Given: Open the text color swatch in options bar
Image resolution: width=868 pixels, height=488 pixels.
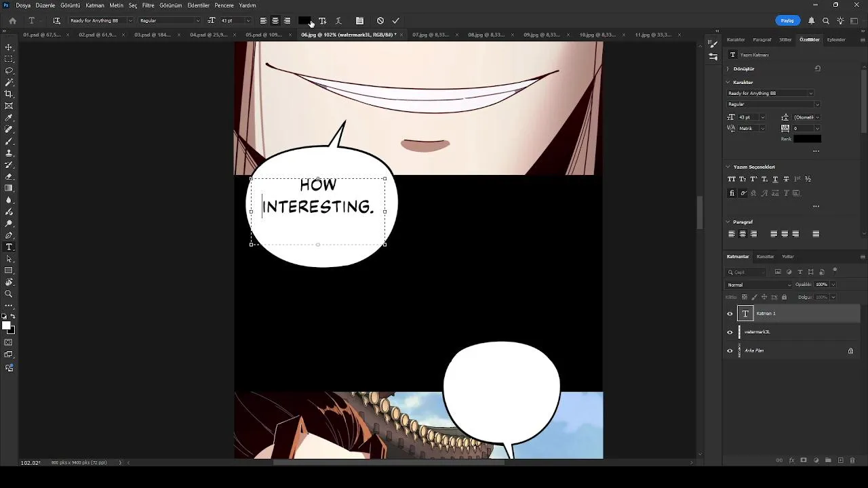Looking at the screenshot, I should (x=304, y=21).
